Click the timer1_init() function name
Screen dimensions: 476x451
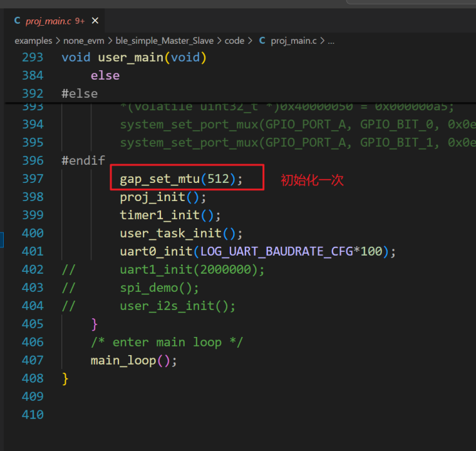(159, 215)
